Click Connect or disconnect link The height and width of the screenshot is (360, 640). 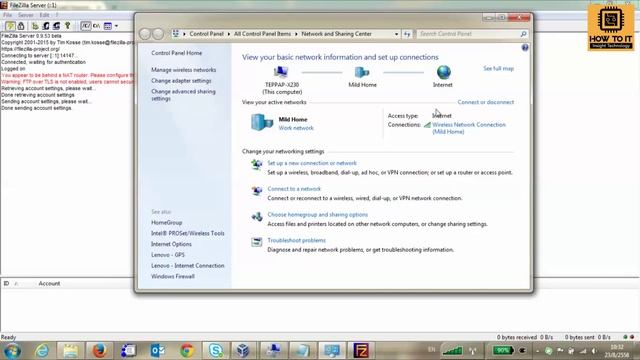(486, 102)
